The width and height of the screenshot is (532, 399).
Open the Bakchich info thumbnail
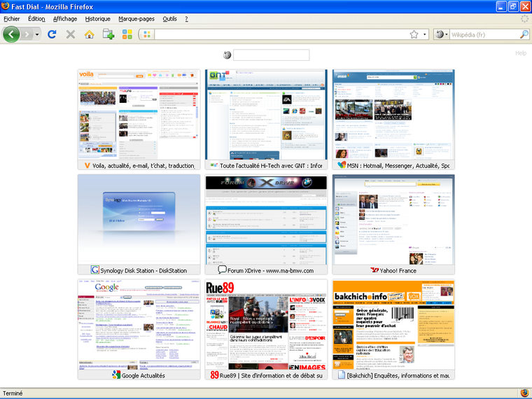coord(393,324)
